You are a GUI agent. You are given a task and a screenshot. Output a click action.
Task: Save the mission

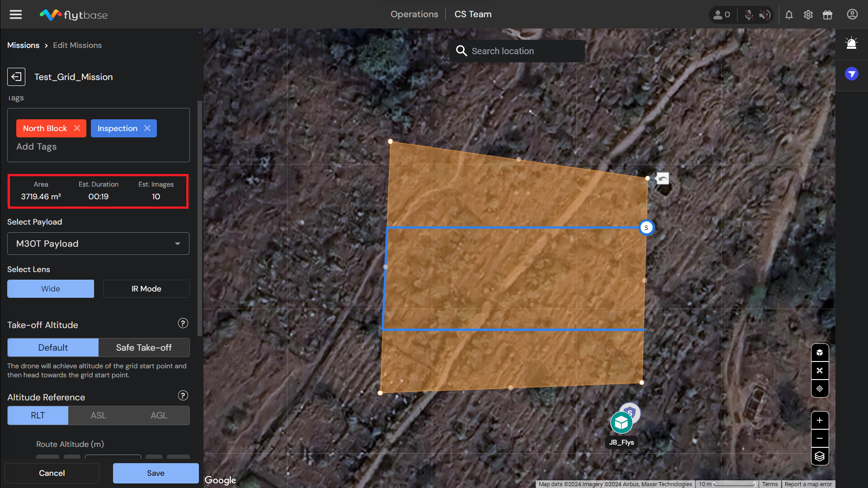coord(156,473)
